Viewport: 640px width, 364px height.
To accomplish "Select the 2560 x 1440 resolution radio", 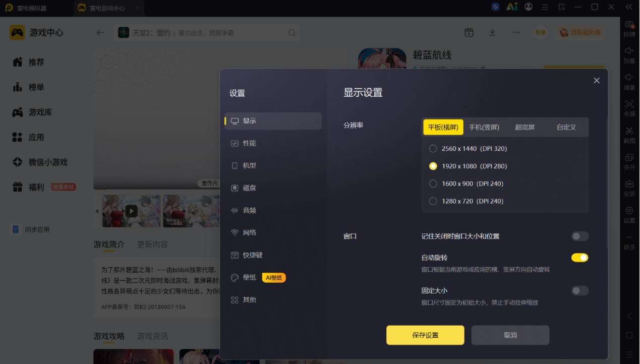I will 433,149.
